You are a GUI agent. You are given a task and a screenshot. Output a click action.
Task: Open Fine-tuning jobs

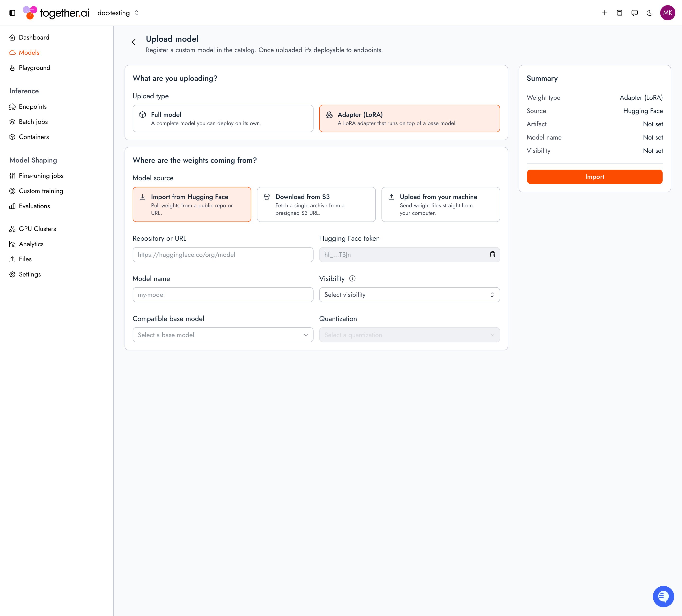[x=36, y=176]
